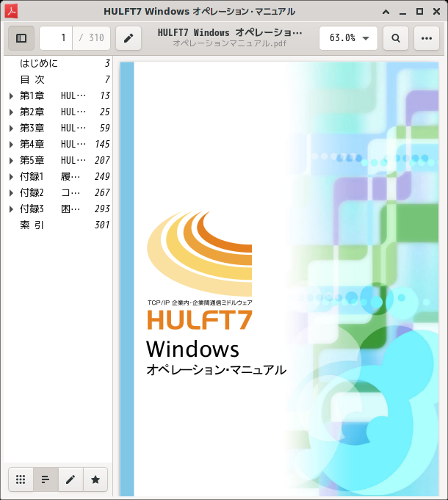Click the HULFT7 logo on cover page
448x500 pixels.
[x=200, y=320]
